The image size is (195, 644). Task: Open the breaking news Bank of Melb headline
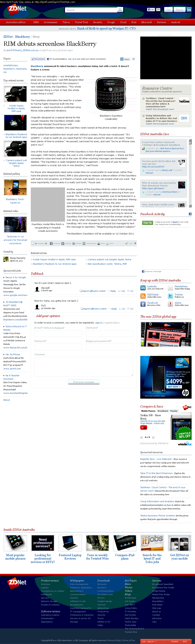(x=106, y=29)
